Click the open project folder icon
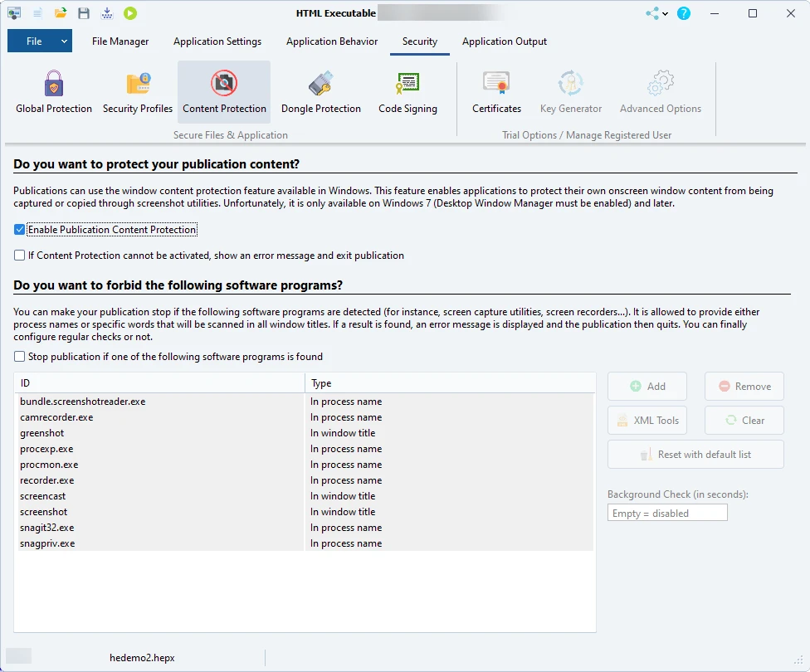Image resolution: width=810 pixels, height=672 pixels. (61, 13)
